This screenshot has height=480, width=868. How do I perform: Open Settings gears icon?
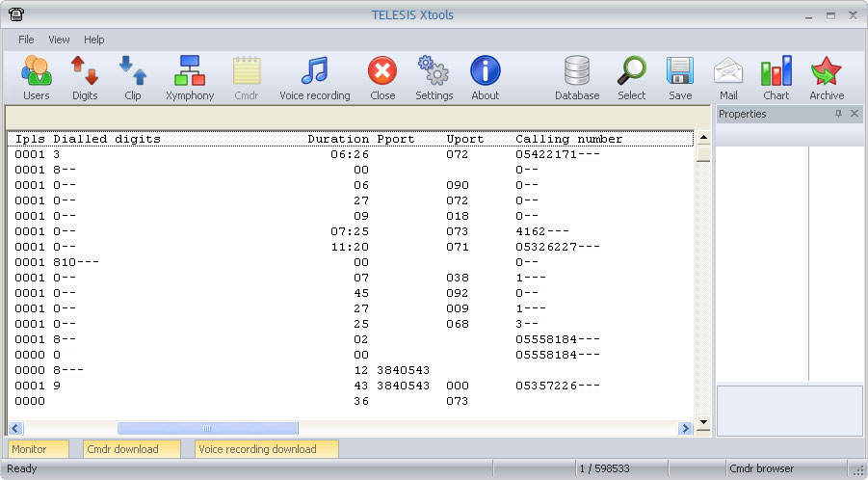coord(434,77)
